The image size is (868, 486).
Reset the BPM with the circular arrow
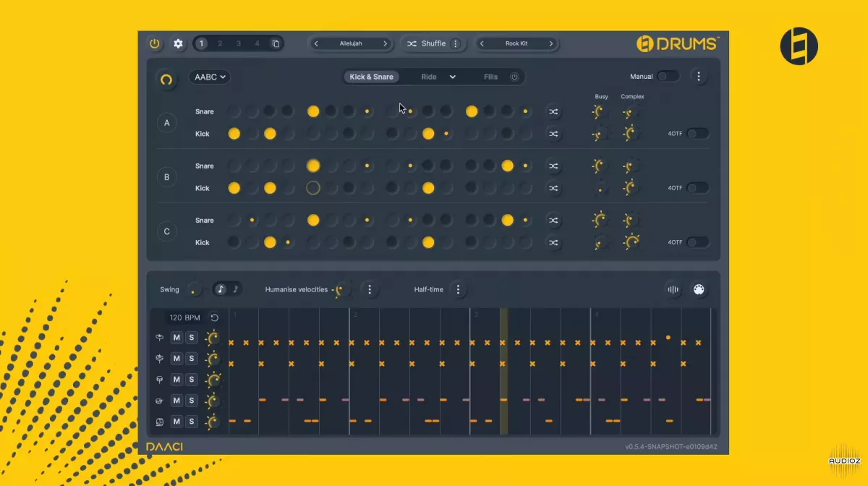pyautogui.click(x=214, y=317)
